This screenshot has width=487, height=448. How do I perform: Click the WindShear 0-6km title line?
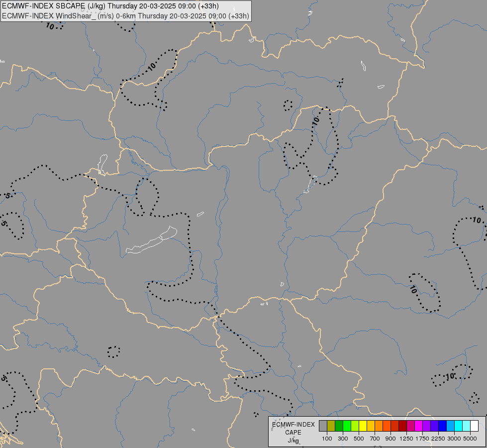(125, 16)
